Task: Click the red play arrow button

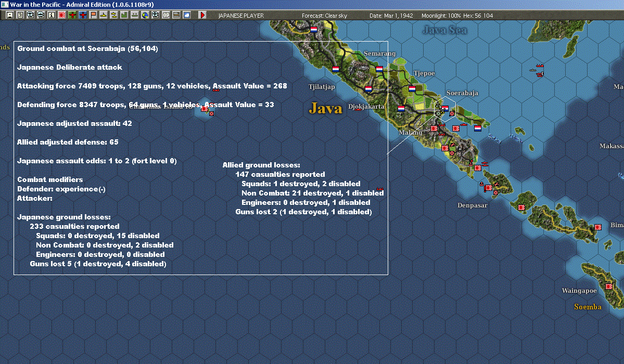Action: pos(202,15)
